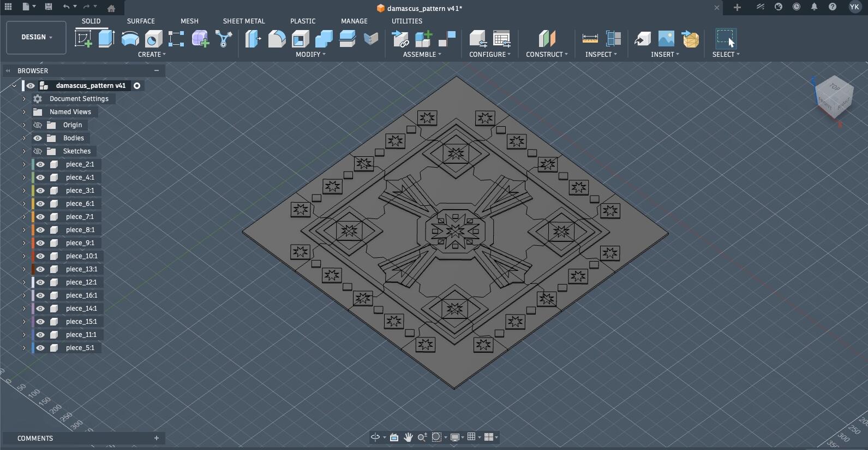Create a New Component

423,39
